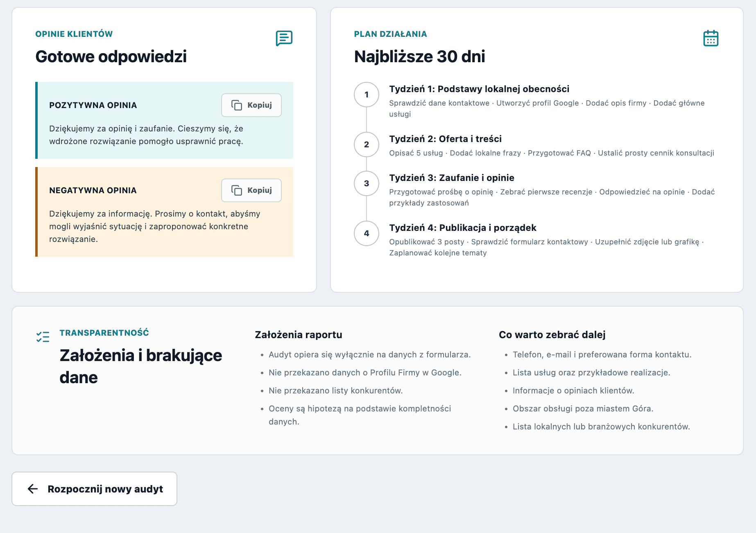Click the chat message icon in Opinie klientów

coord(284,38)
